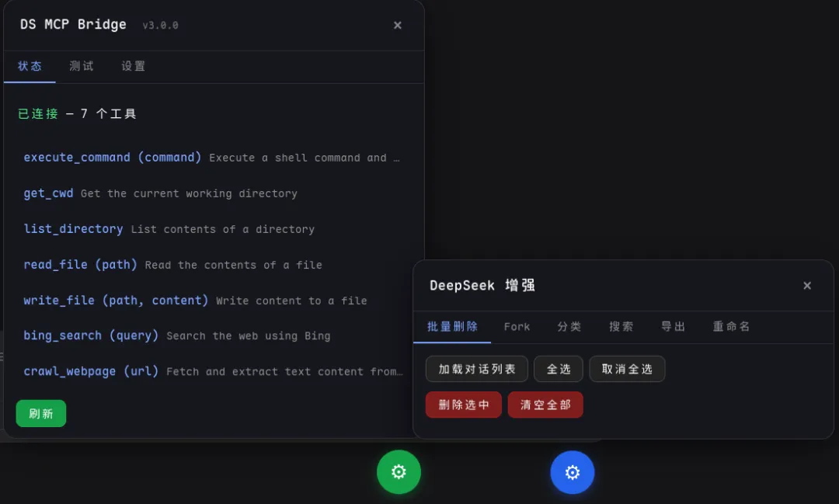Click the v3.0.0 version label
Screen dimensions: 839x504
pyautogui.click(x=161, y=26)
